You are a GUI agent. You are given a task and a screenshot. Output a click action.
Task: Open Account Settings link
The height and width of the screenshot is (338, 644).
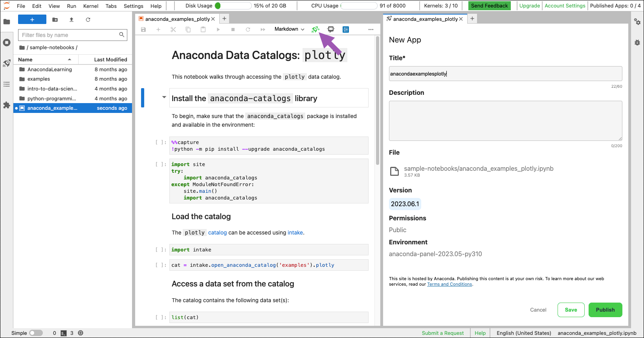point(565,6)
